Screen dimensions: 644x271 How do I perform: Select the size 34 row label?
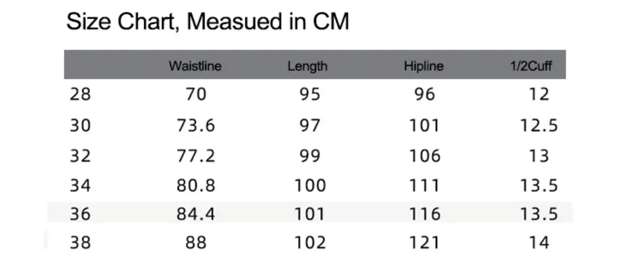pyautogui.click(x=80, y=186)
